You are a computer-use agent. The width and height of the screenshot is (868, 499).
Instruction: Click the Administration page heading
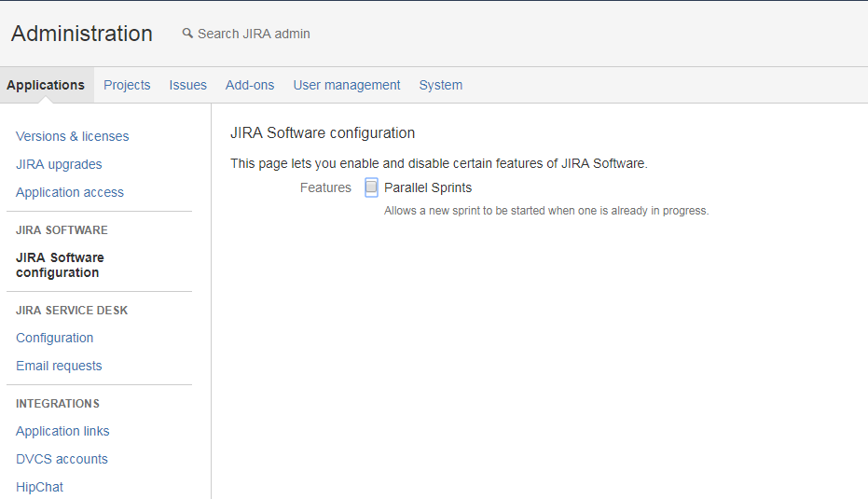coord(82,34)
